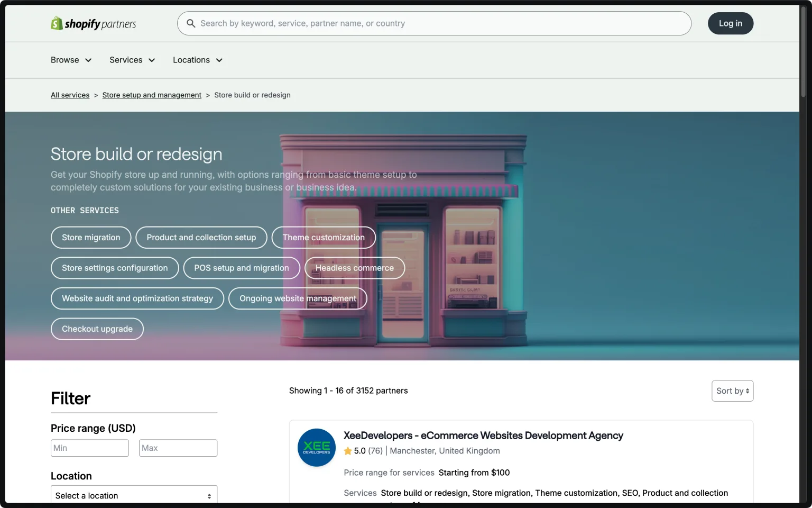Click 'Showing 1 - 16 of 3152 partners' text
The width and height of the screenshot is (812, 508).
point(348,391)
